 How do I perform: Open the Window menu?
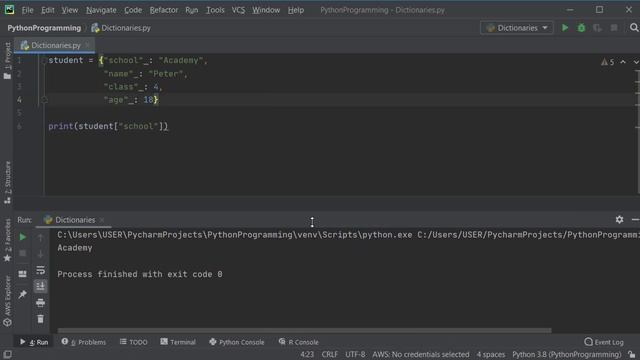coord(266,10)
